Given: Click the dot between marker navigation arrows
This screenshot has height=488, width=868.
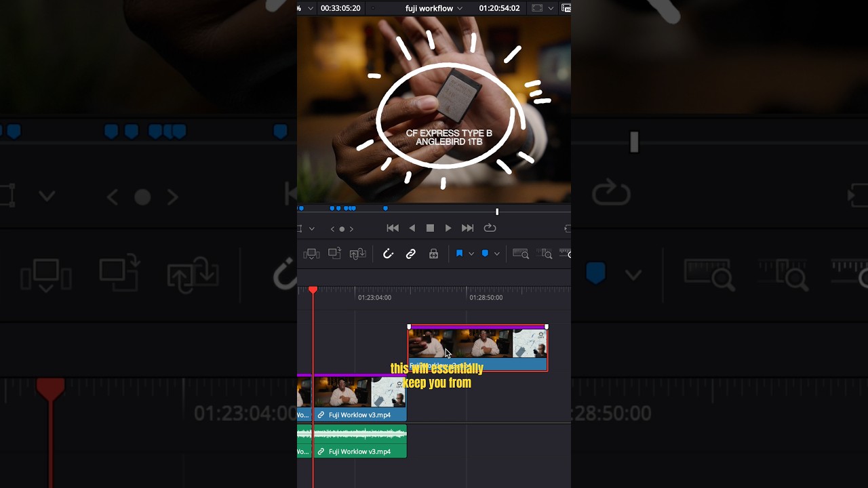Looking at the screenshot, I should tap(342, 229).
